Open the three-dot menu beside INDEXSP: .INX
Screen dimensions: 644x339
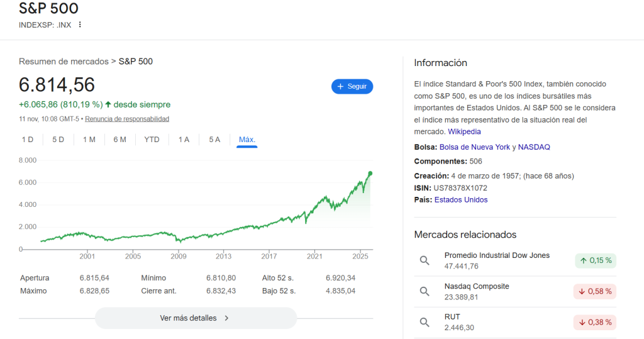[80, 25]
